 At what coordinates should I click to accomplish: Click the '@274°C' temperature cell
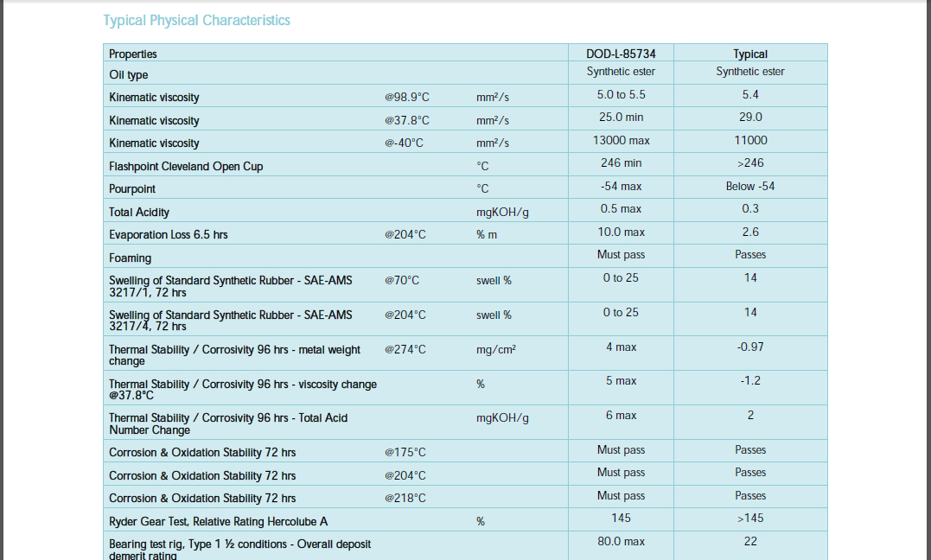pyautogui.click(x=405, y=350)
